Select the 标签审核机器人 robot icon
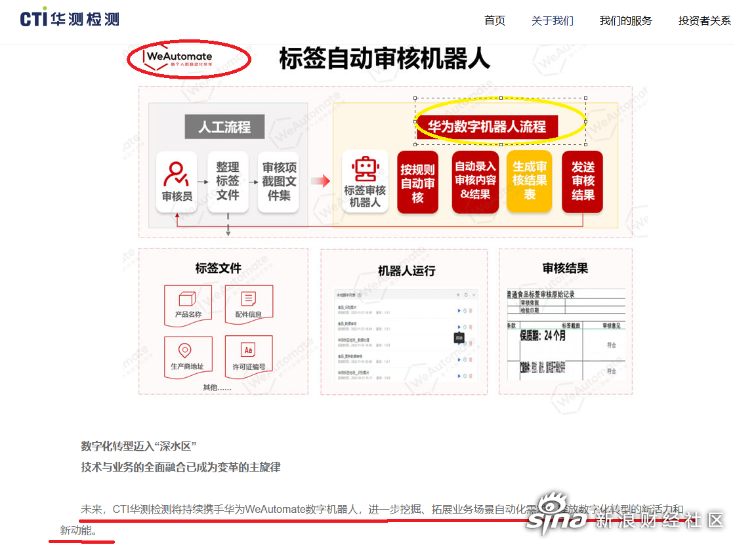 365,169
